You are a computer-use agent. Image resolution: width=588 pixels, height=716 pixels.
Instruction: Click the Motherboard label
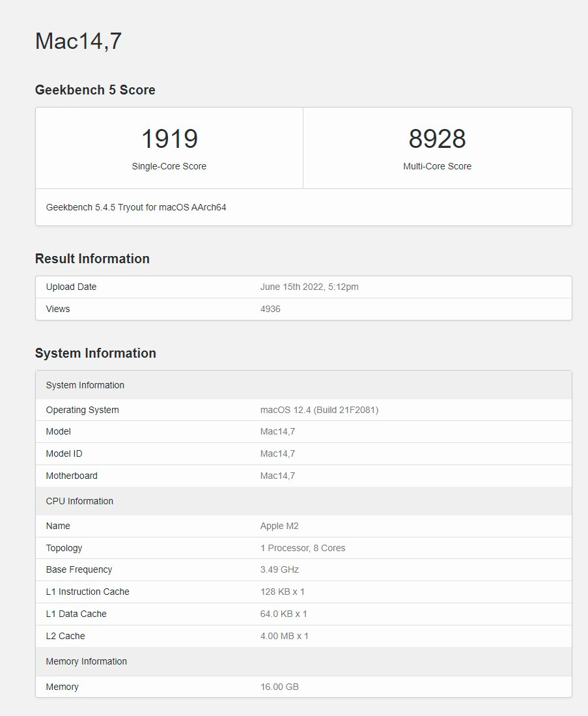pyautogui.click(x=72, y=476)
